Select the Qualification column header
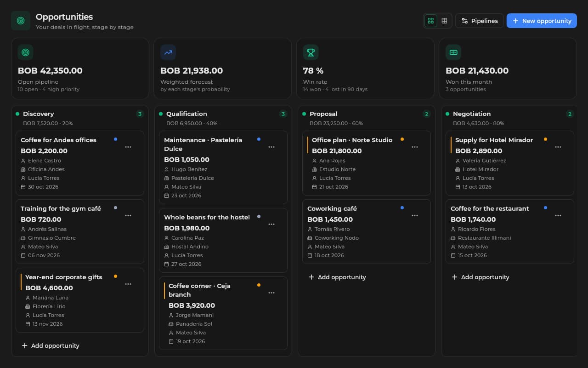 (187, 114)
